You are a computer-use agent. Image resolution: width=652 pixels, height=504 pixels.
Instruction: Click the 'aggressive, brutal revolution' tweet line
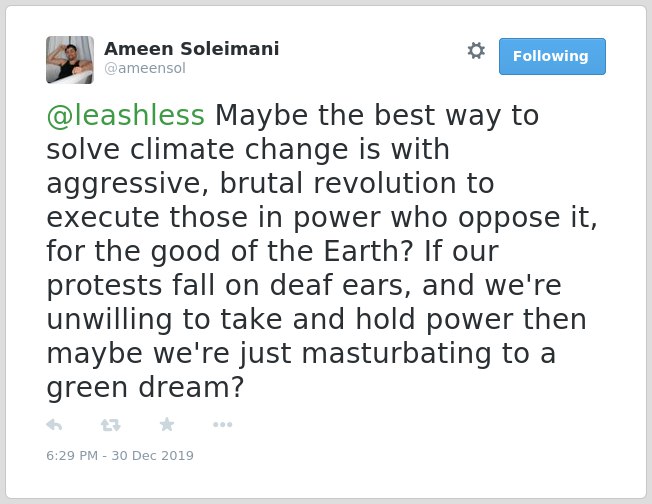coord(251,183)
